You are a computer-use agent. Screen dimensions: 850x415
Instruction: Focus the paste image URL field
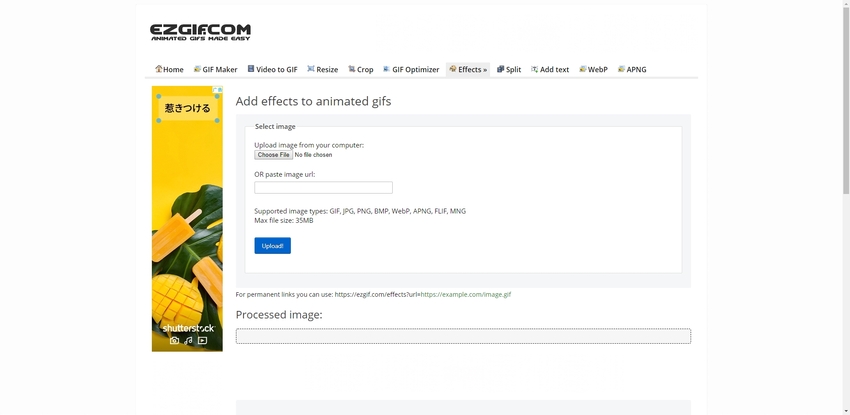click(x=323, y=188)
